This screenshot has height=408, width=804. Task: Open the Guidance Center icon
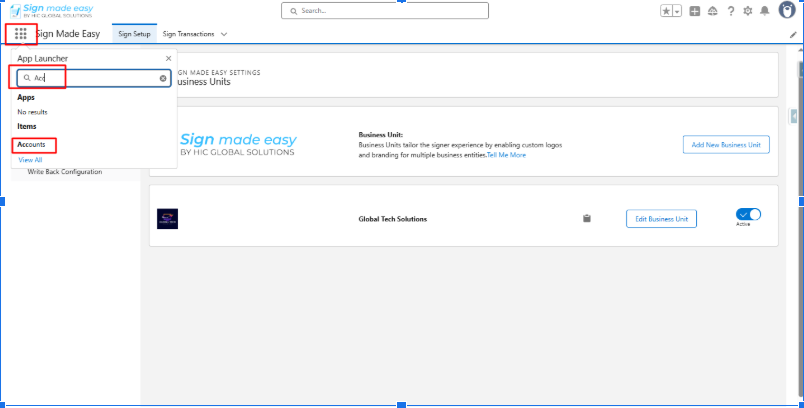pos(712,11)
